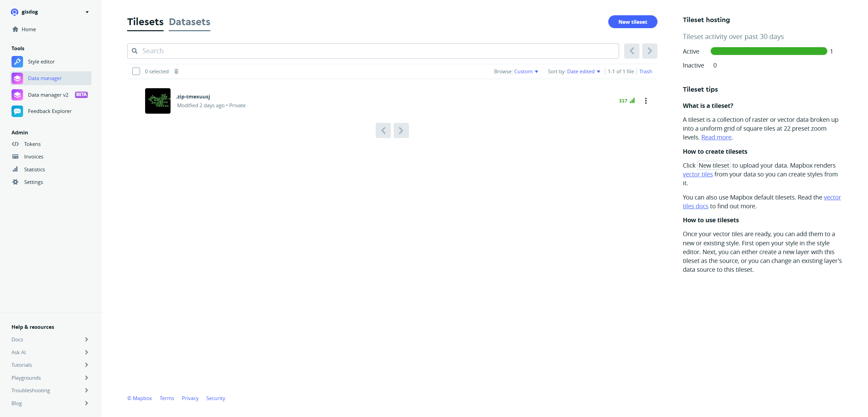The width and height of the screenshot is (868, 417).
Task: Click the Tokens code icon
Action: (15, 144)
